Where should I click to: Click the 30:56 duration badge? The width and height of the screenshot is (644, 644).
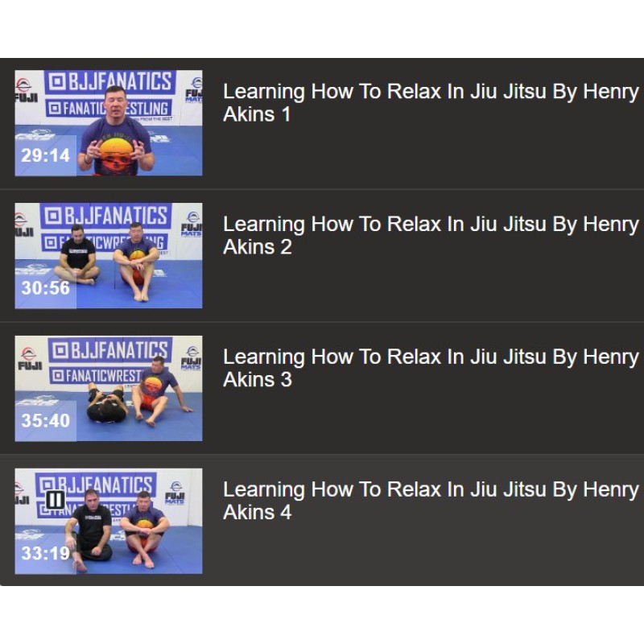(46, 288)
